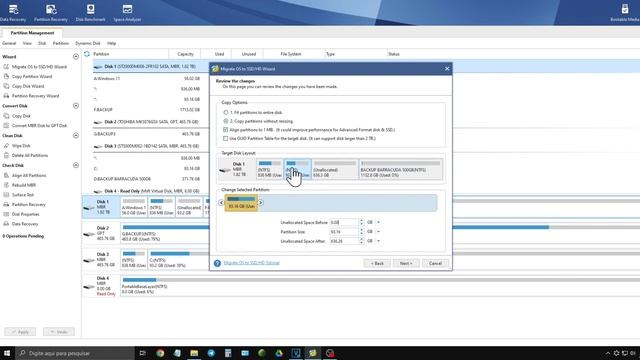Select option 2 Copy partitions without resizing

[x=226, y=121]
